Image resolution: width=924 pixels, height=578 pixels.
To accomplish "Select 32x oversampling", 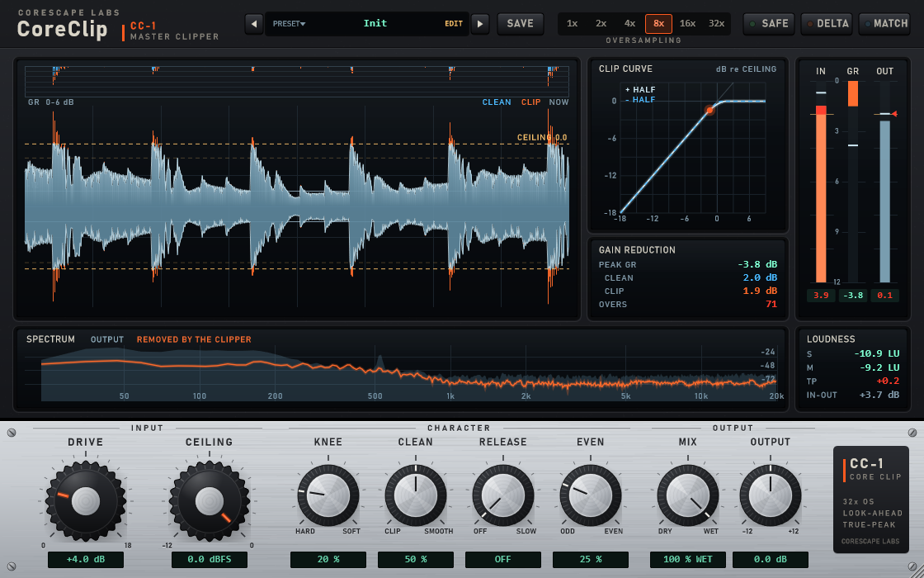I will (x=717, y=24).
